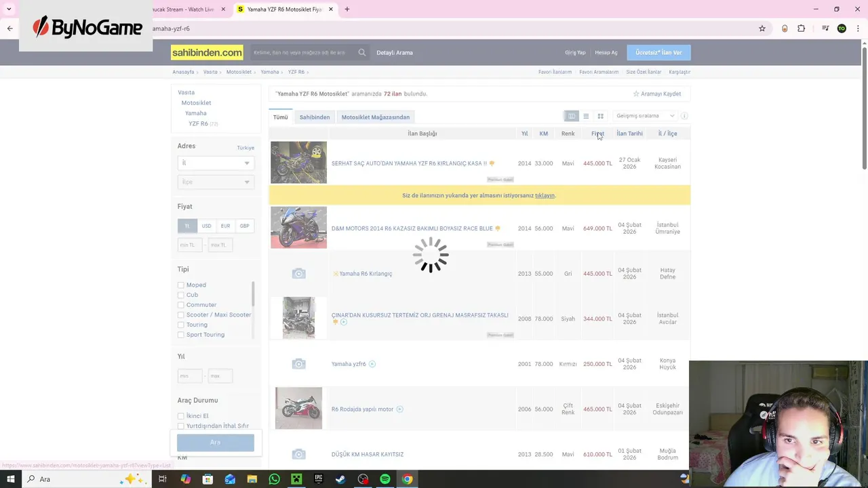Open Chrome three-dot menu
This screenshot has width=868, height=488.
coord(856,28)
